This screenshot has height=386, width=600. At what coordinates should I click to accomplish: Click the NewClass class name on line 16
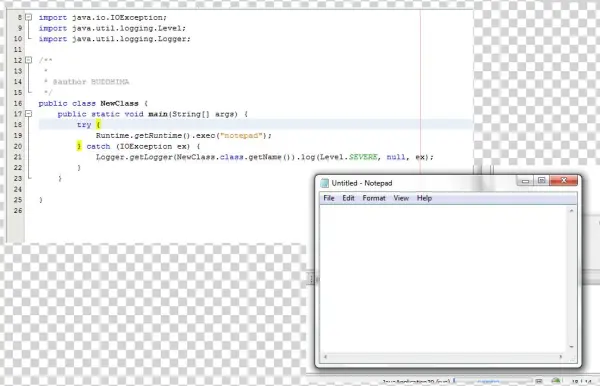119,103
